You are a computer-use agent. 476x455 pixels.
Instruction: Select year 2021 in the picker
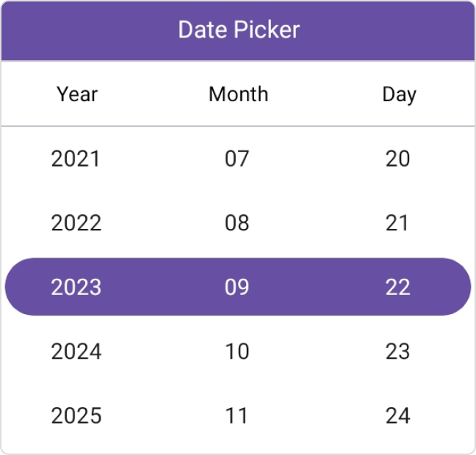(76, 159)
